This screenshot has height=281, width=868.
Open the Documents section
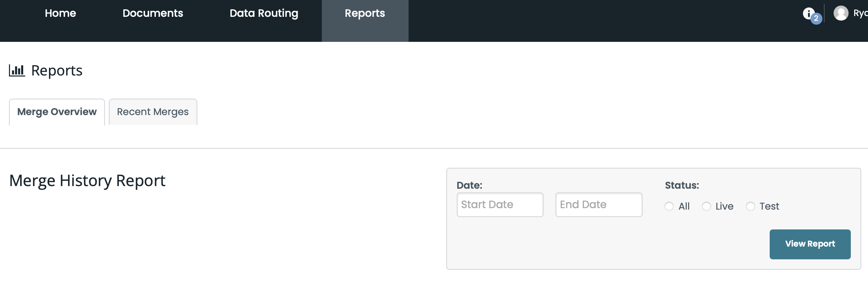[153, 13]
